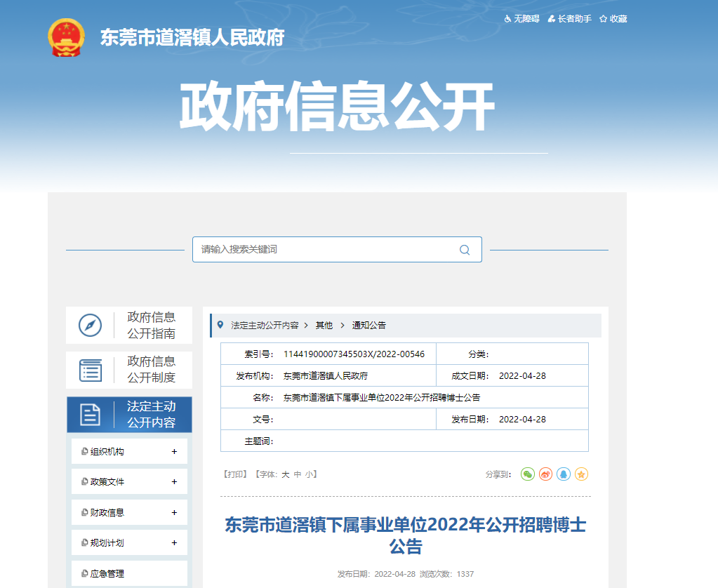Click 收藏 to bookmark the site
The width and height of the screenshot is (718, 588).
coord(613,19)
